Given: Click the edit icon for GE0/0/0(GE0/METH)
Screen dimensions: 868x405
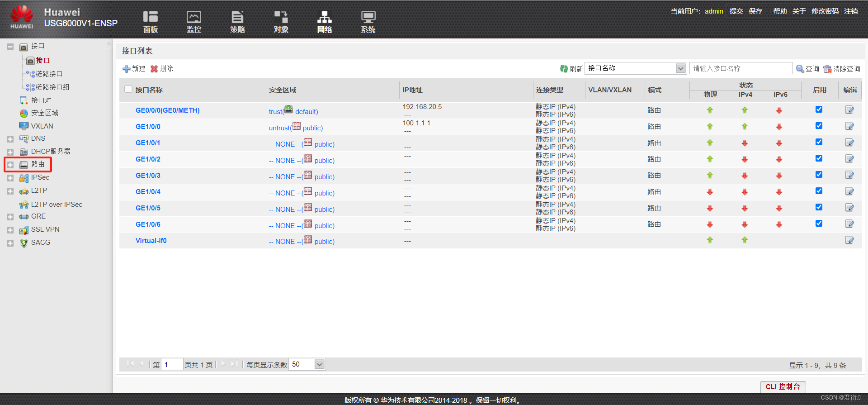Looking at the screenshot, I should pyautogui.click(x=849, y=110).
